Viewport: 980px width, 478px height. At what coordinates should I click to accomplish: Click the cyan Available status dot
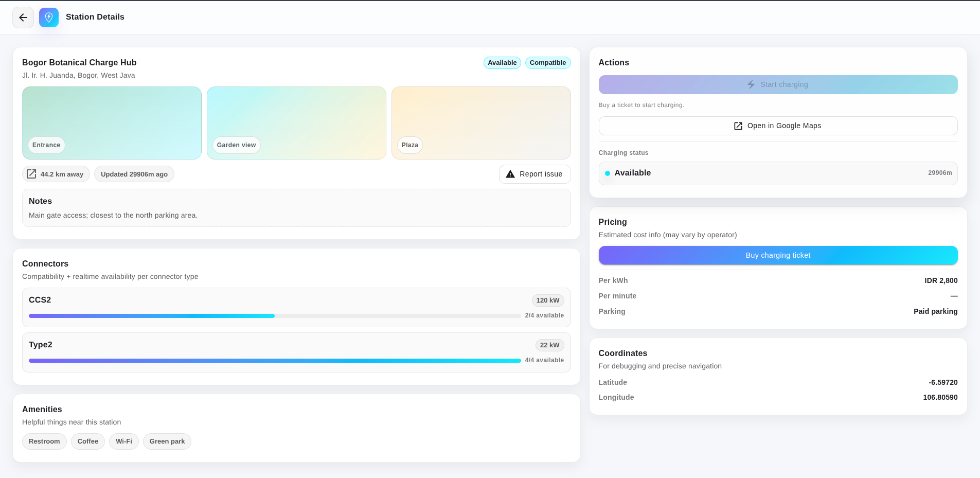[x=608, y=173]
